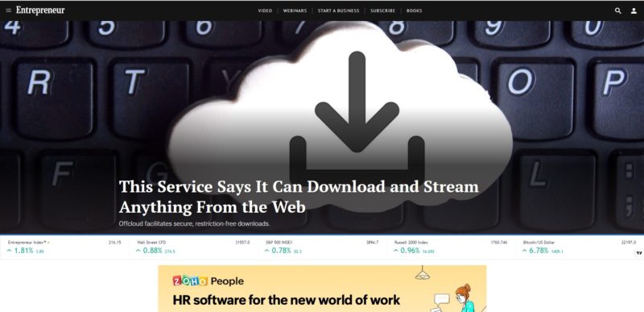The image size is (644, 312).
Task: Open the Books menu item
Action: click(414, 10)
